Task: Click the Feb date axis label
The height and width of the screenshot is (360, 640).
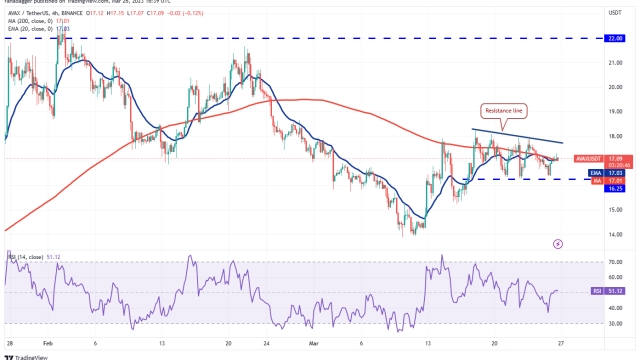Action: point(48,344)
